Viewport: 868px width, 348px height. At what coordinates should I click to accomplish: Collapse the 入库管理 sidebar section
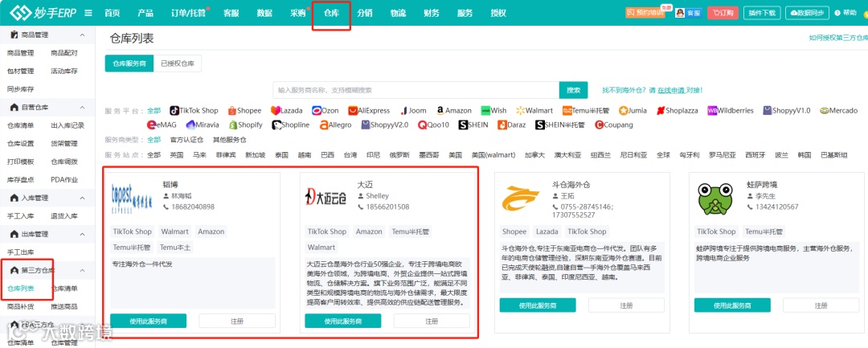coord(83,198)
